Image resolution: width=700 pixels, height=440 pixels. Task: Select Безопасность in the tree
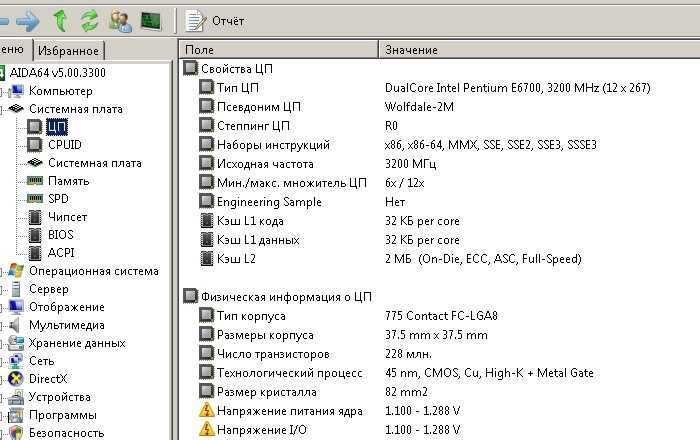(67, 433)
